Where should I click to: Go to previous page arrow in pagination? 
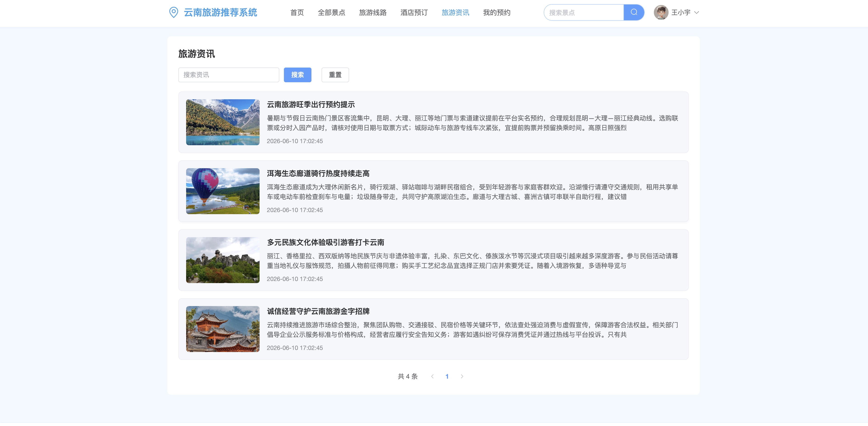[x=432, y=376]
